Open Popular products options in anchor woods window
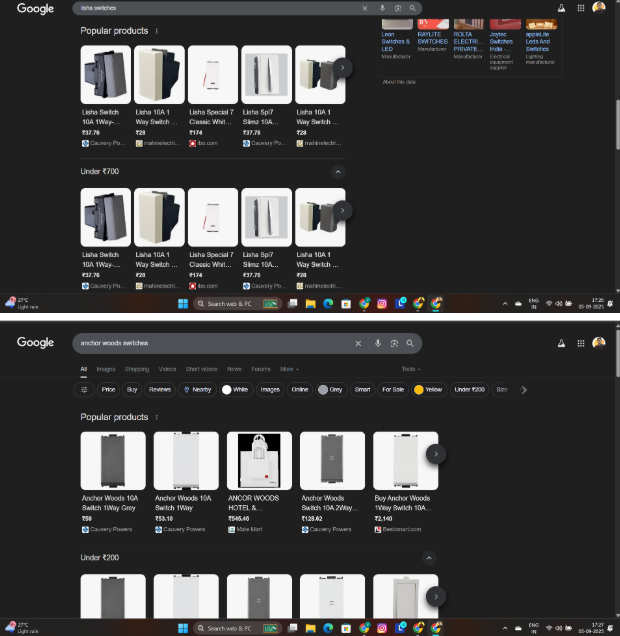 tap(157, 417)
